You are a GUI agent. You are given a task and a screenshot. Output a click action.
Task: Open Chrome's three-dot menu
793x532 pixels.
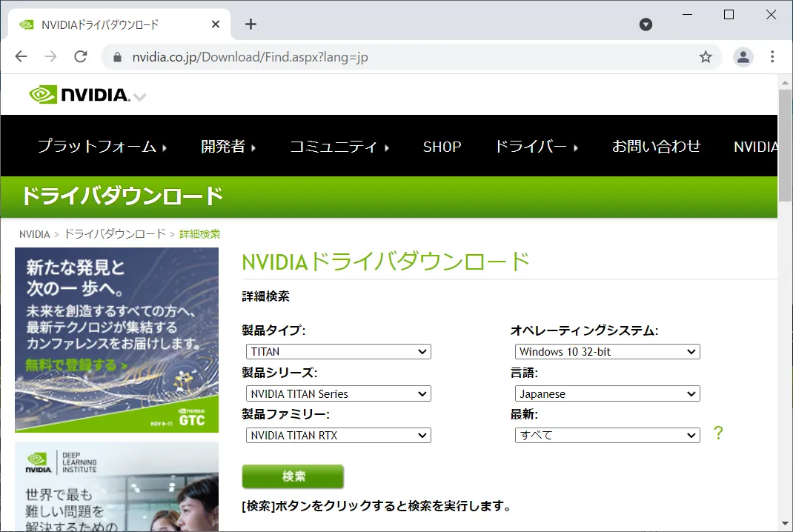772,56
